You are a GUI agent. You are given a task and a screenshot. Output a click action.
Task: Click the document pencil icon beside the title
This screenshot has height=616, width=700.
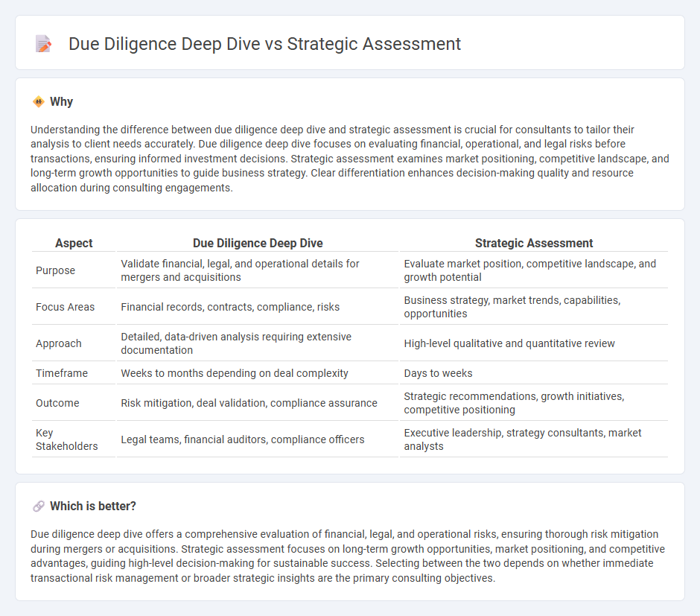point(43,44)
